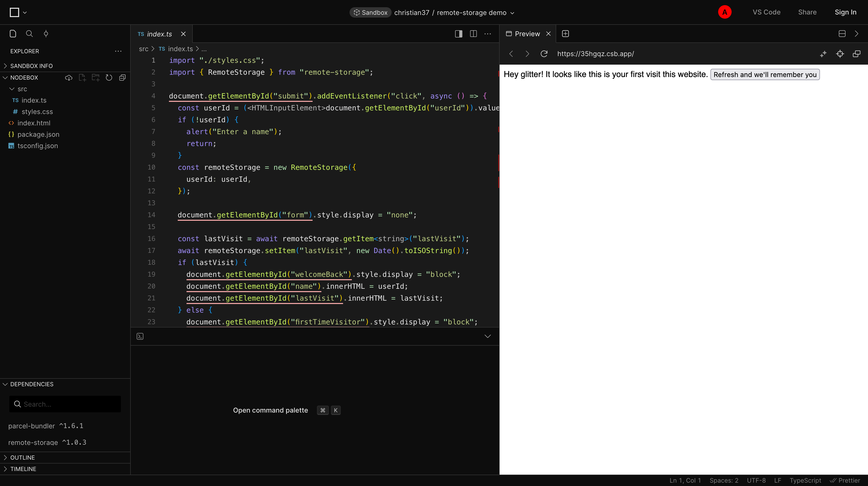868x486 pixels.
Task: Click the red user avatar A
Action: coord(724,12)
